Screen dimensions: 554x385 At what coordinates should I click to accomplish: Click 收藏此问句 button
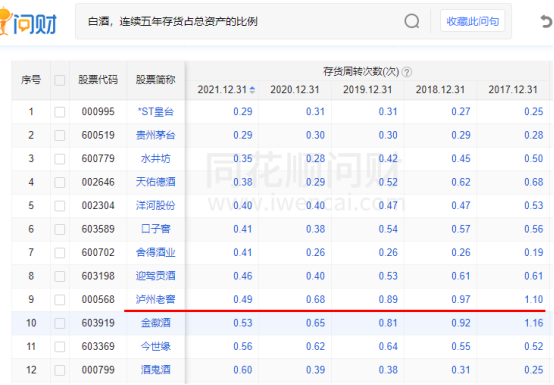[472, 21]
